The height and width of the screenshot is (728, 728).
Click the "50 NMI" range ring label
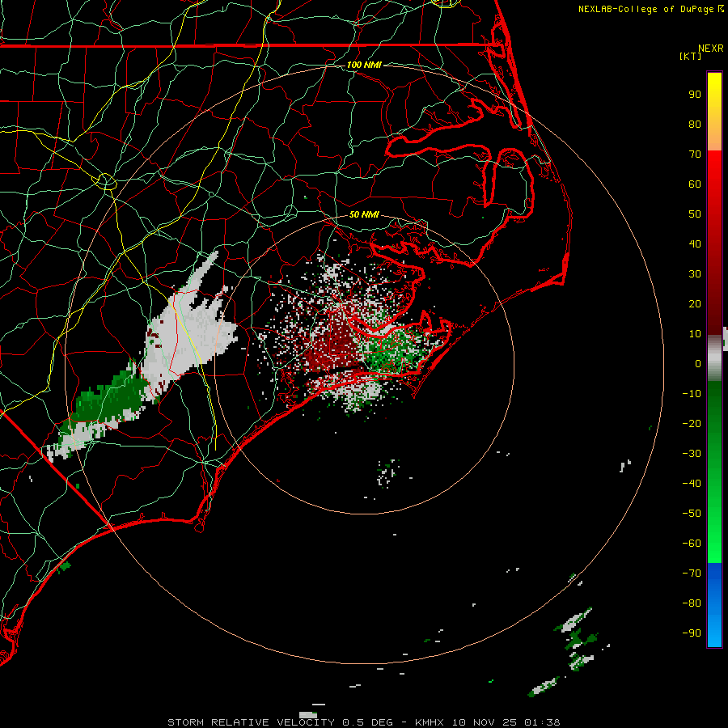(364, 214)
